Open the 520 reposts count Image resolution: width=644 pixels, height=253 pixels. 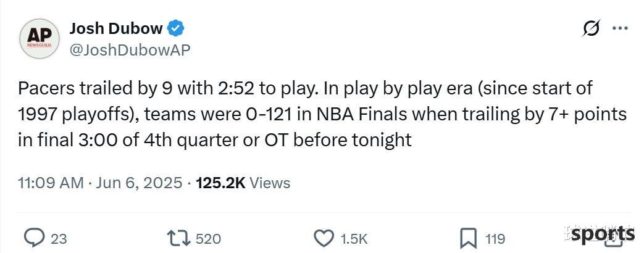(209, 239)
